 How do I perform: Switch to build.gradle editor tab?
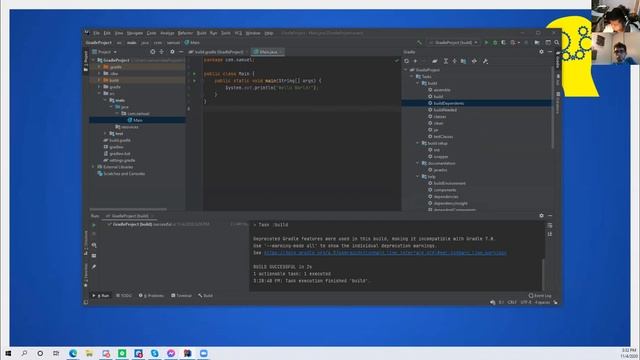[x=216, y=52]
